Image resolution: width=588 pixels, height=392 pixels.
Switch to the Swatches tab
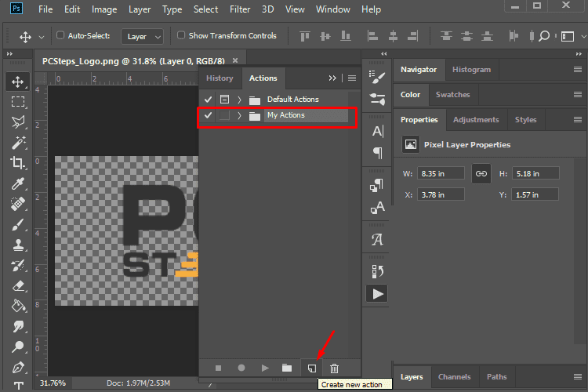coord(452,95)
